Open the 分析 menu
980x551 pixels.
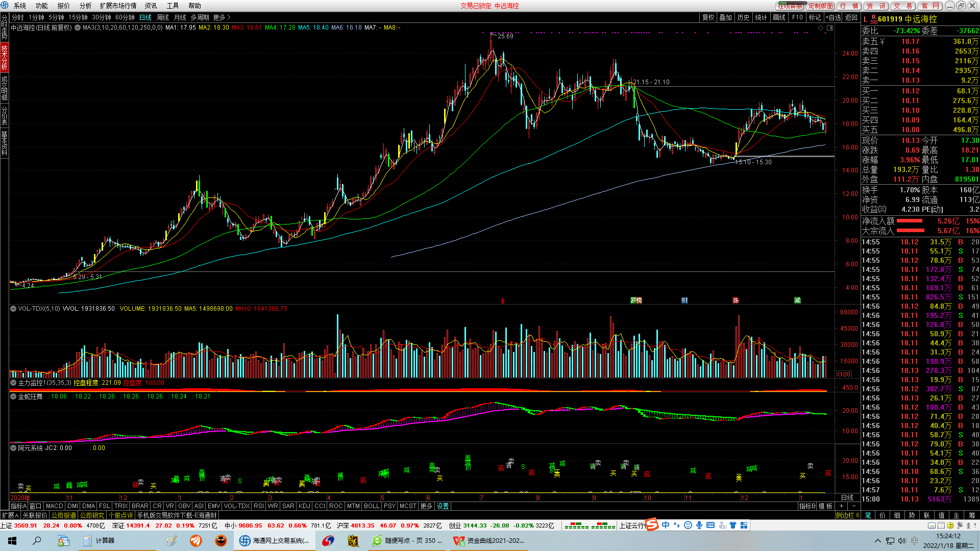85,6
